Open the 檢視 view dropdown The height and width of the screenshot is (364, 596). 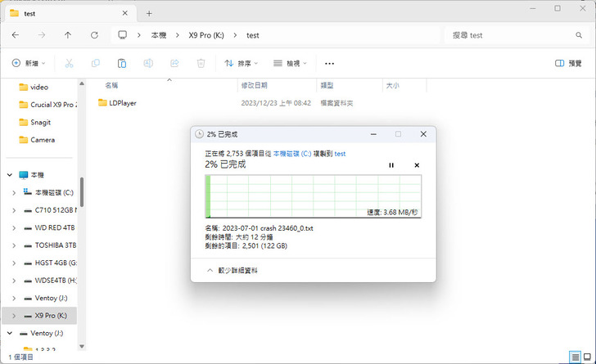click(290, 63)
